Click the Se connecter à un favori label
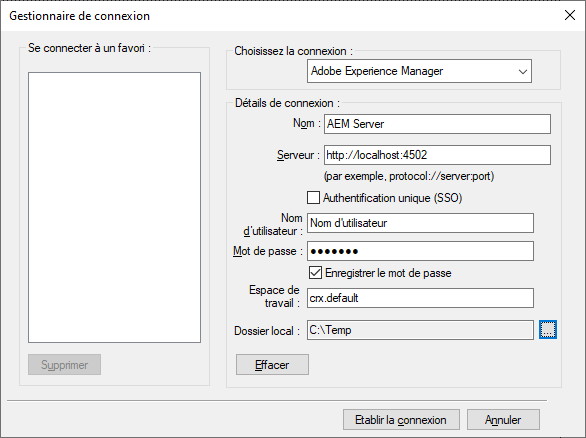The image size is (586, 438). click(x=89, y=48)
